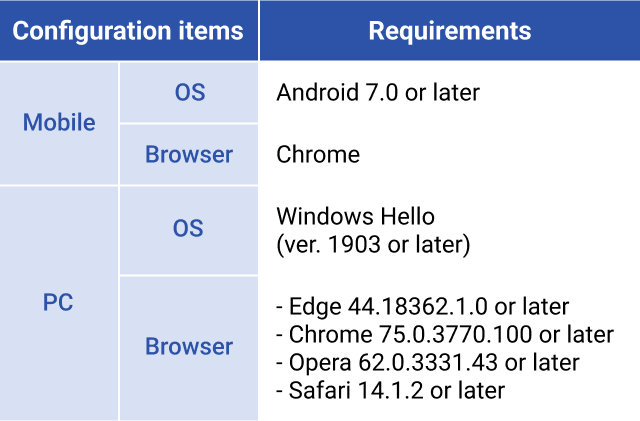Click the Requirements header cell
Image resolution: width=640 pixels, height=421 pixels.
450,30
